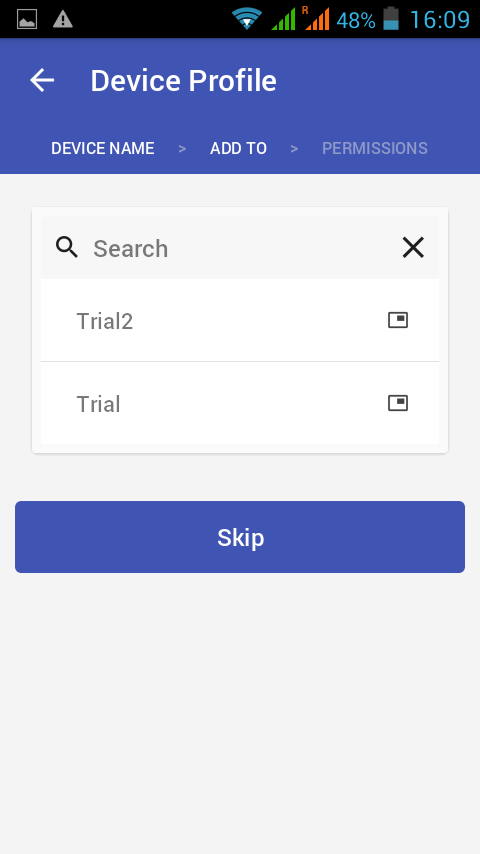Select the Trial2 list item

240,320
